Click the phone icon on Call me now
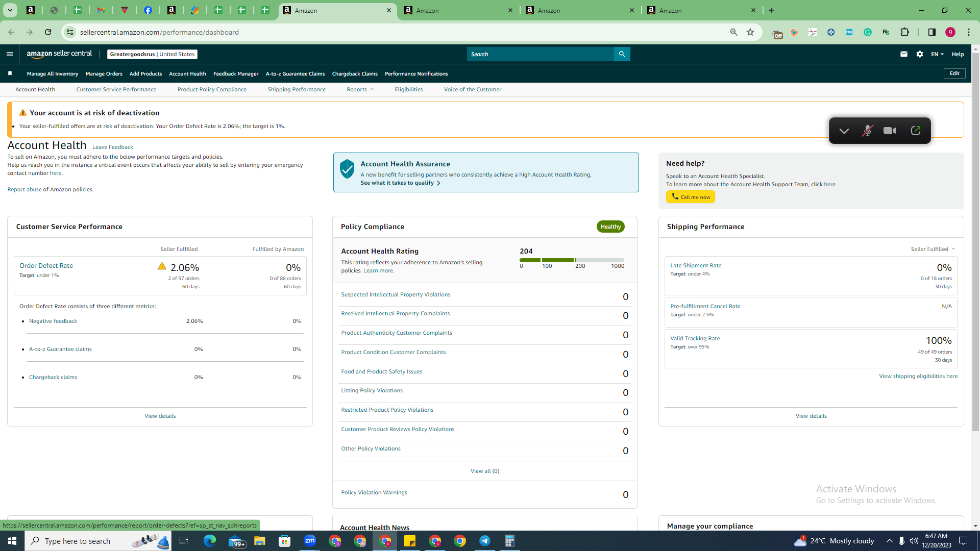The image size is (980, 551). [675, 197]
